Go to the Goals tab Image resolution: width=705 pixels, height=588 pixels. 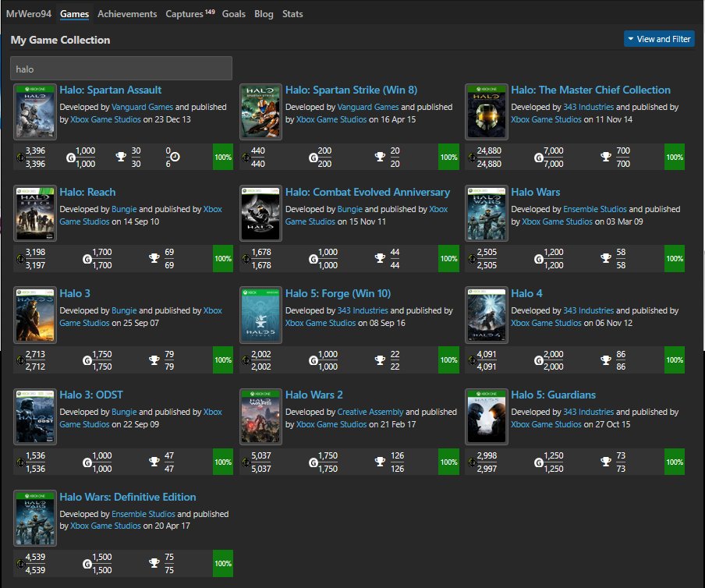tap(234, 14)
